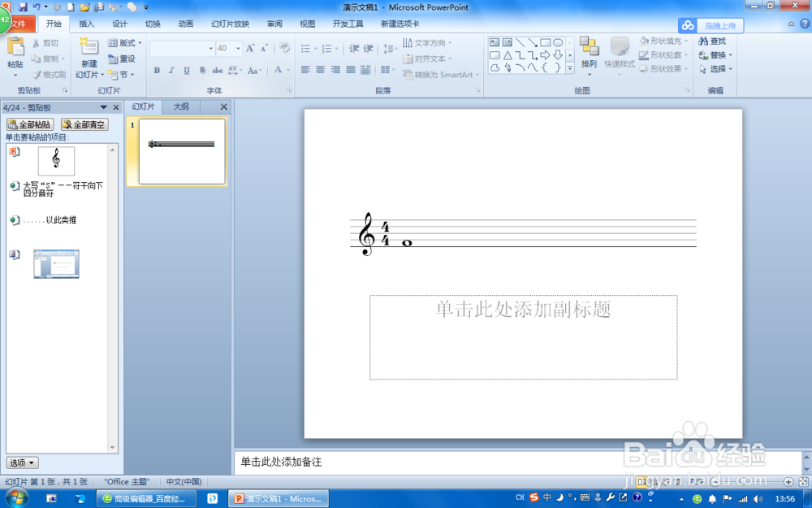Open the font size dropdown
This screenshot has height=508, width=812.
[x=240, y=48]
